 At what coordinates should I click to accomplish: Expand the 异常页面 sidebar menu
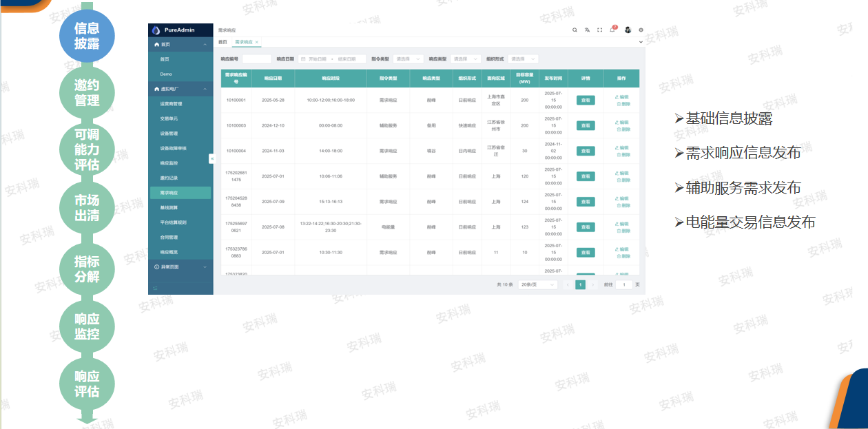tap(180, 266)
